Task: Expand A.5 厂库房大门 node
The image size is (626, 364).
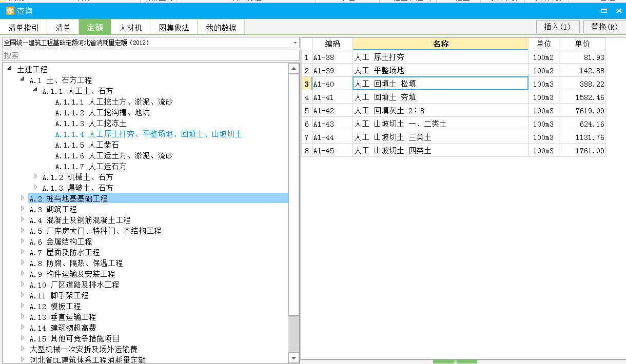Action: [x=22, y=230]
